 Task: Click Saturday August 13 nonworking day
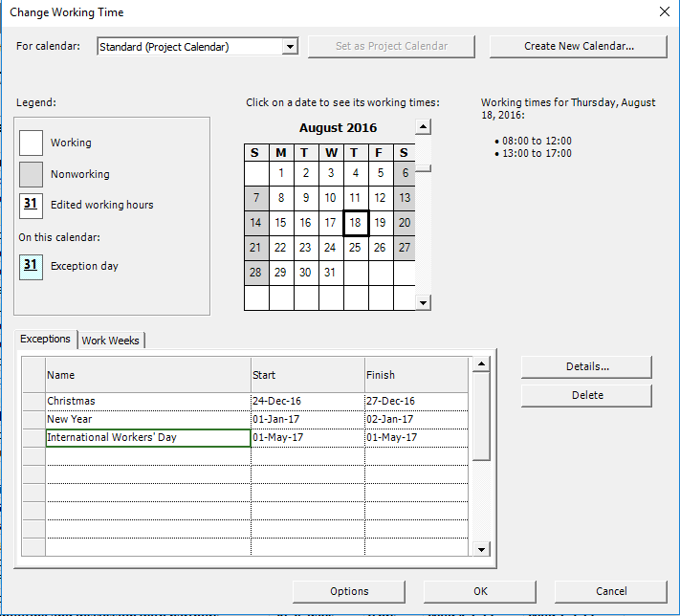pos(405,198)
